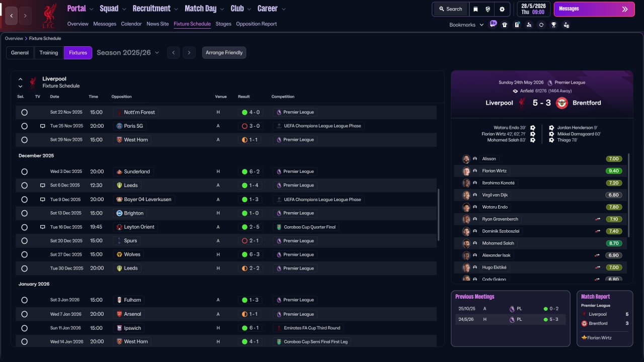This screenshot has width=644, height=362.
Task: Open the staff list bookmark icon
Action: [x=566, y=25]
